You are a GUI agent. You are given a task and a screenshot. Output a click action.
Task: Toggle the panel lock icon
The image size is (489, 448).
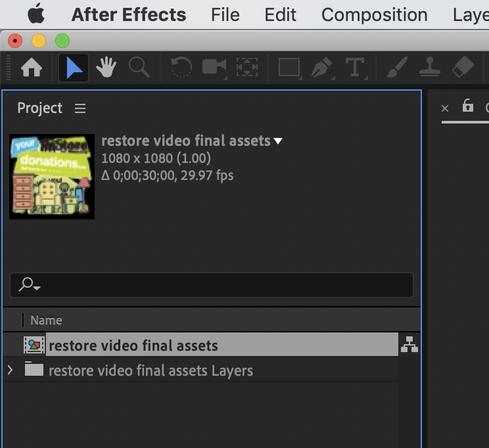click(x=468, y=106)
